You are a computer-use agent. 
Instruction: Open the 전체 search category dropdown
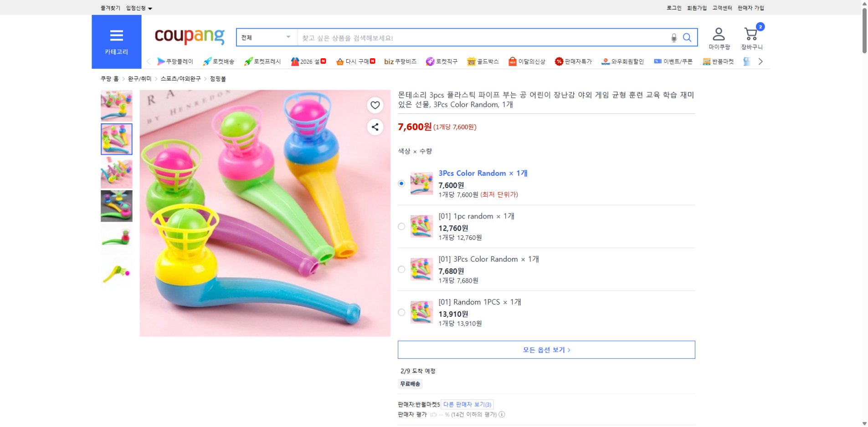[266, 37]
